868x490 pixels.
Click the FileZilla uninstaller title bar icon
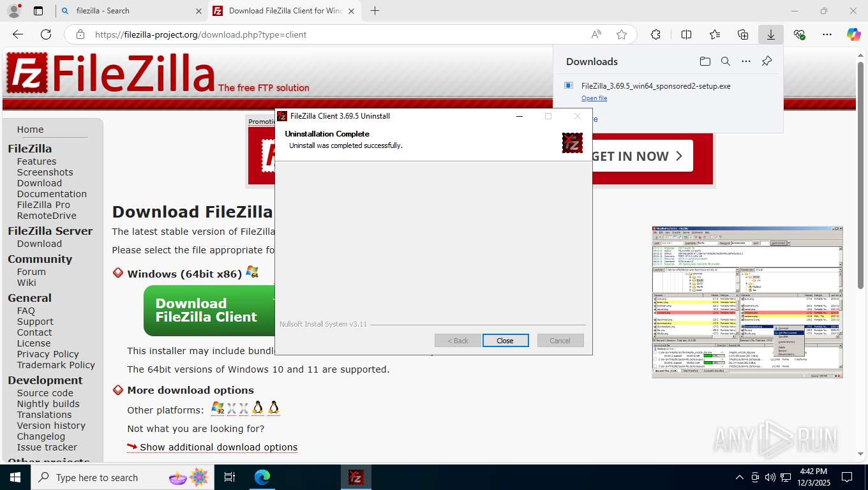click(282, 116)
